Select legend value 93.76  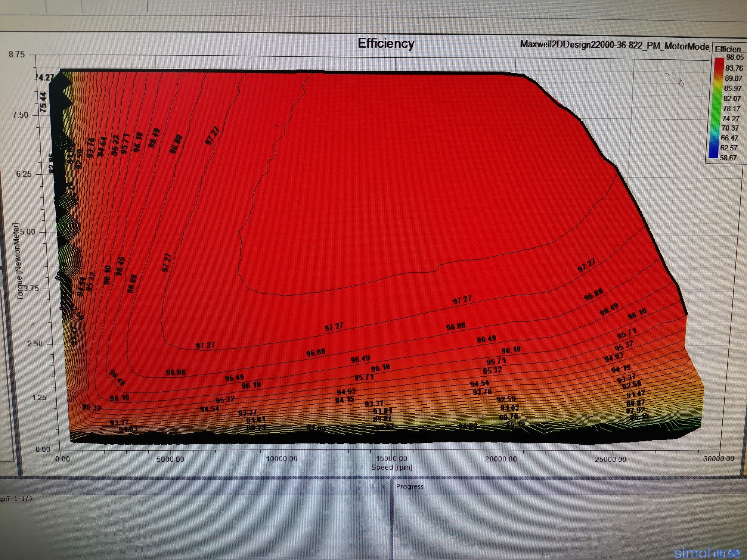[x=734, y=68]
